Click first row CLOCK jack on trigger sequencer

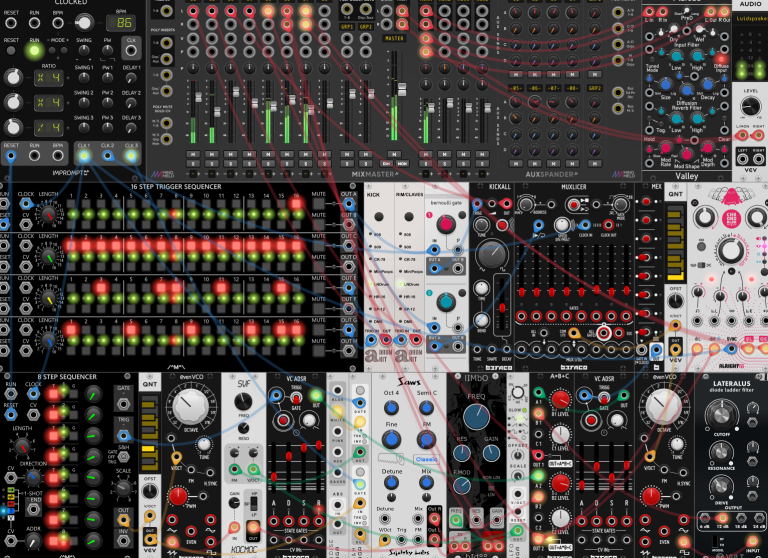[26, 204]
